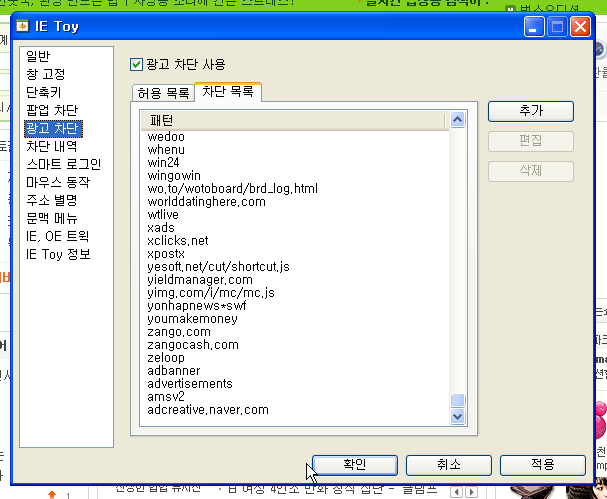Select 광고 차단 in the sidebar

coord(53,129)
